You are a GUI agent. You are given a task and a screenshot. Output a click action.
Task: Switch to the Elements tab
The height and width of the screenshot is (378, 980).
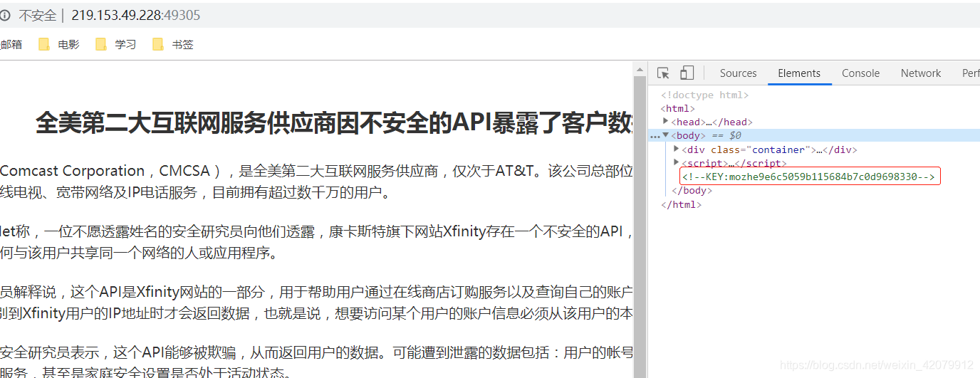(x=799, y=73)
